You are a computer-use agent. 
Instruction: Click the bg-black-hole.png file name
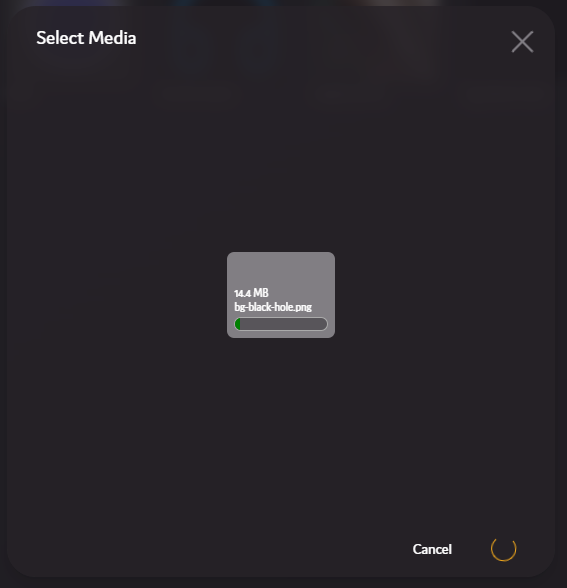coord(273,307)
